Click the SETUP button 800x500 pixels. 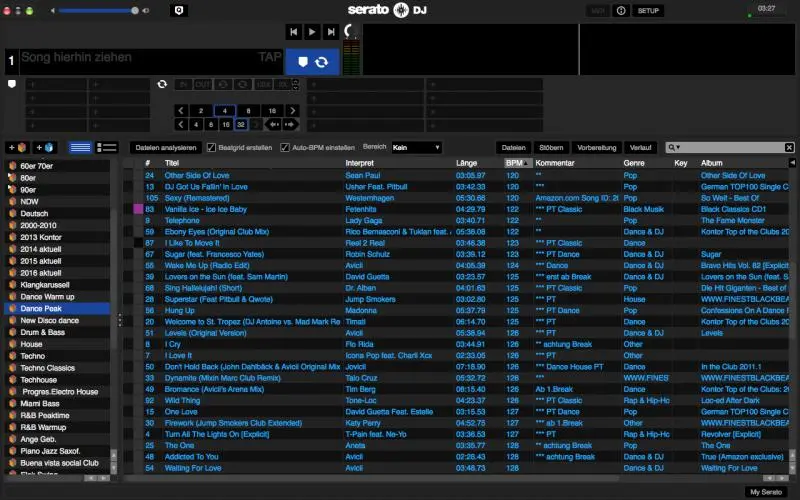click(x=649, y=10)
